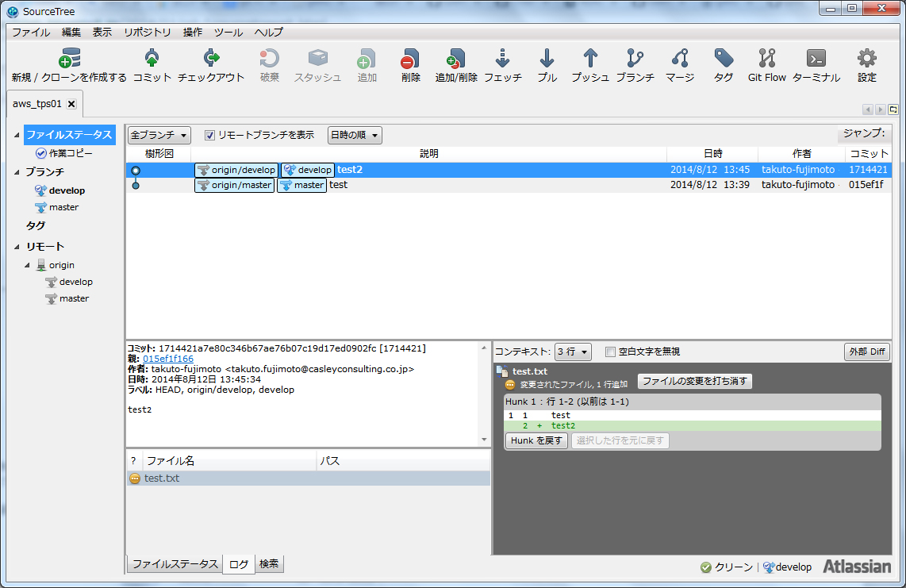Click 選択した行を元に戻す button
906x588 pixels.
[x=620, y=440]
